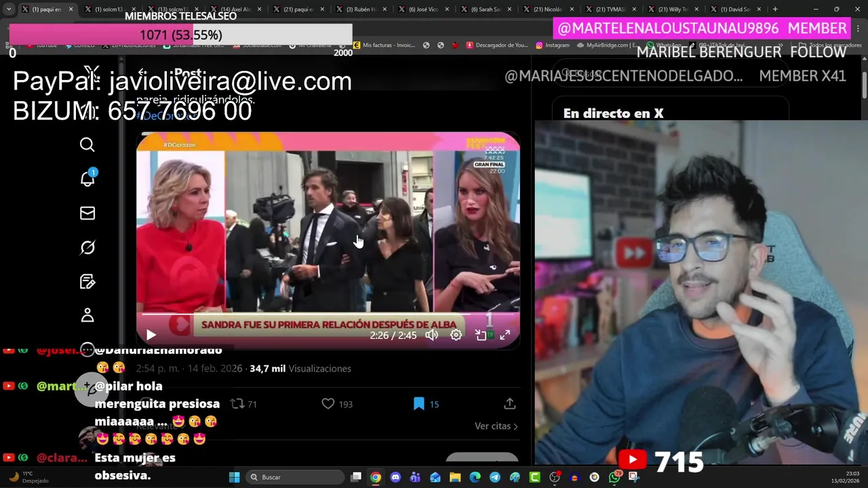The width and height of the screenshot is (868, 488).
Task: Open X search from the sidebar
Action: (x=87, y=144)
